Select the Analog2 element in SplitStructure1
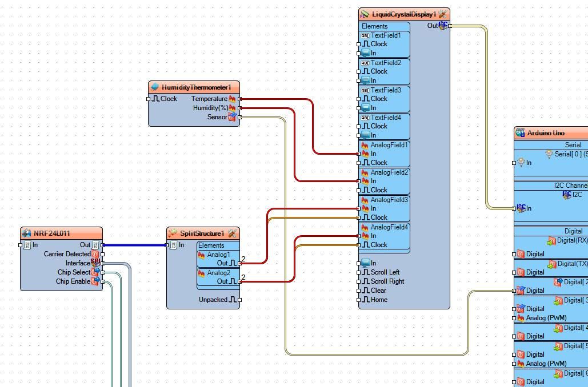Image resolution: width=588 pixels, height=387 pixels. pos(218,273)
